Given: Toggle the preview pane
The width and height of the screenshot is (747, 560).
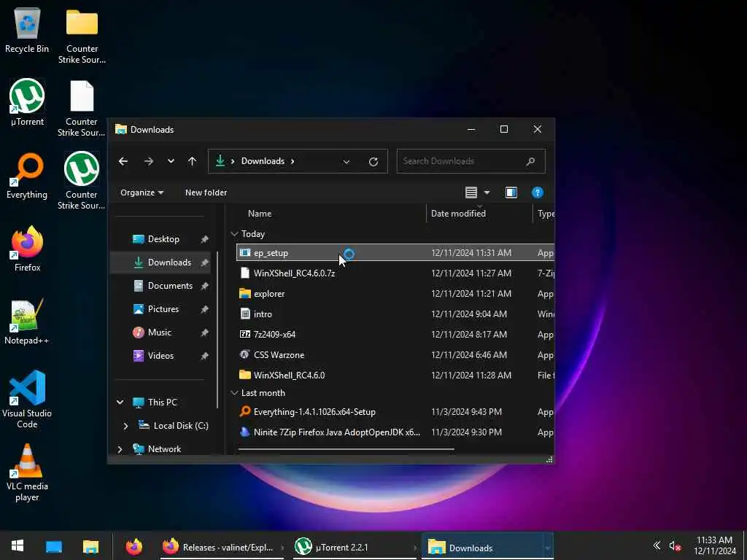Looking at the screenshot, I should (511, 192).
